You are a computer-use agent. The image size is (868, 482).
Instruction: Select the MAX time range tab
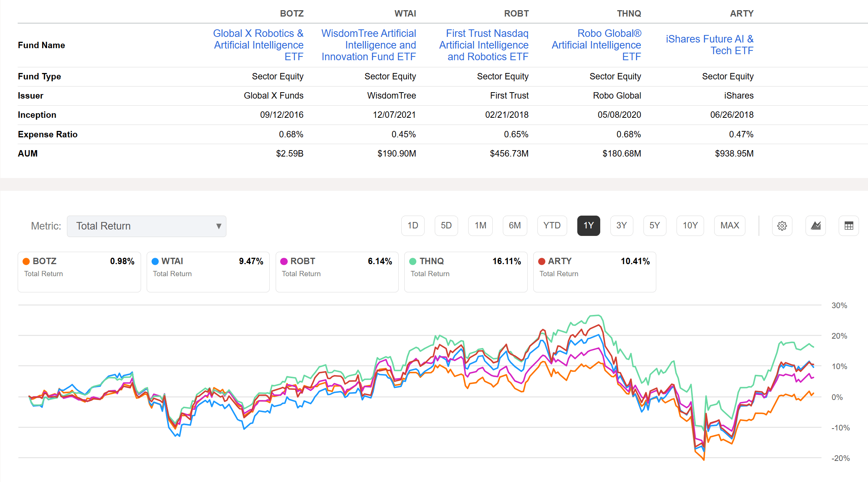tap(730, 225)
